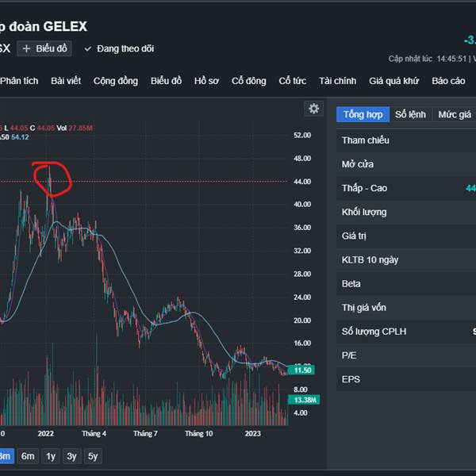View the Tài chính tab
The image size is (476, 476).
point(337,81)
